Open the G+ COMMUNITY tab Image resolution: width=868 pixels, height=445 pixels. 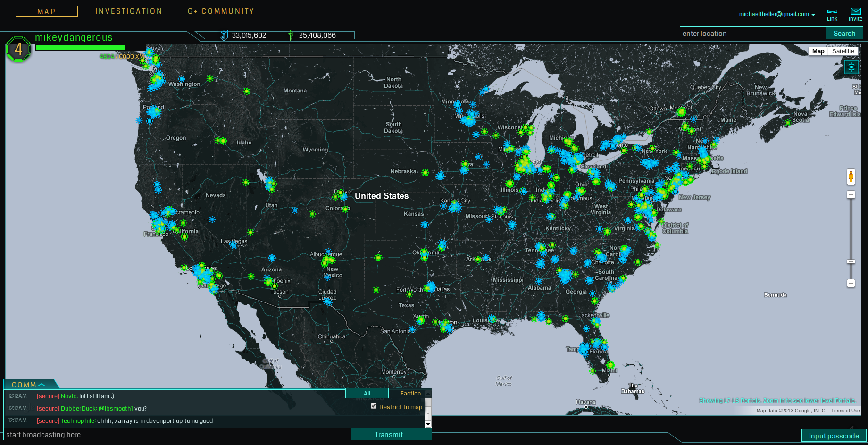(221, 11)
